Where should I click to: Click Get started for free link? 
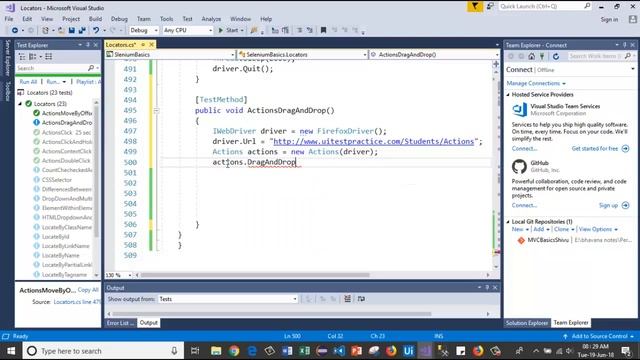pyautogui.click(x=595, y=149)
